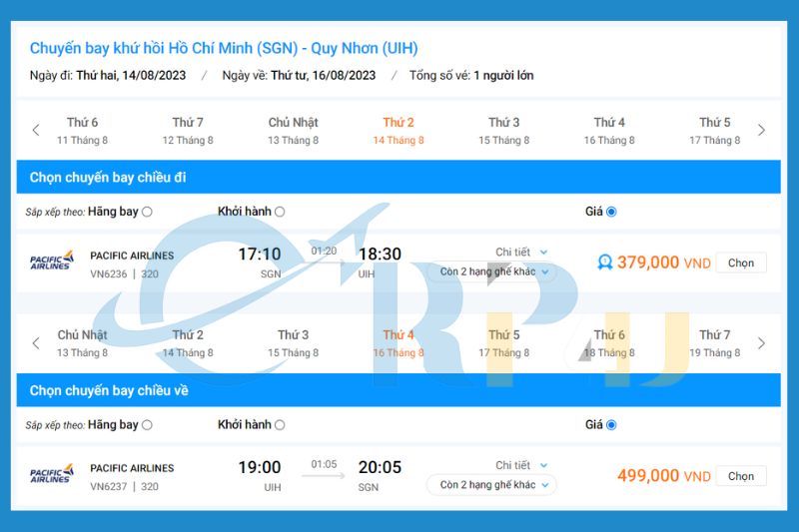
Task: Select return date Thứ 7 19 Tháng 8
Action: pos(715,343)
